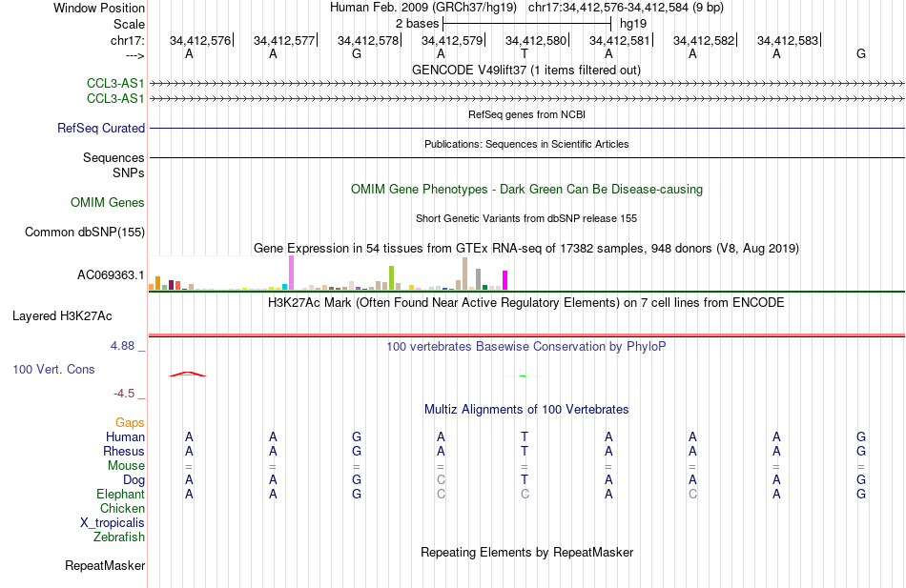Open Gene Expression in 54 tissues GTEx title

[x=526, y=249]
